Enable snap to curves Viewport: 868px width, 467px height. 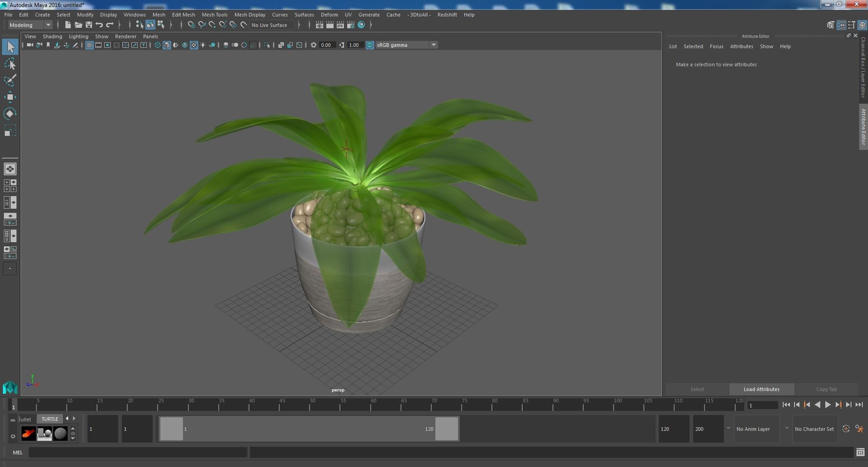click(202, 25)
